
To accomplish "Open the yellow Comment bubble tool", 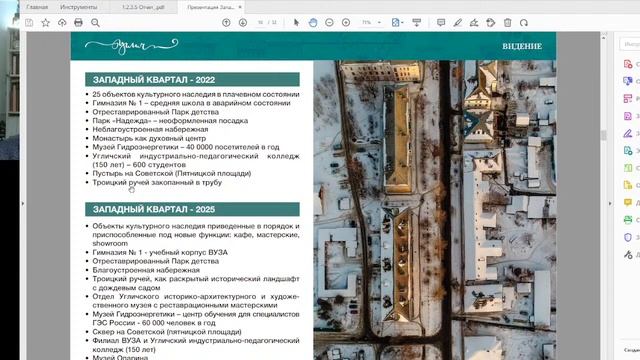I will coord(628,202).
